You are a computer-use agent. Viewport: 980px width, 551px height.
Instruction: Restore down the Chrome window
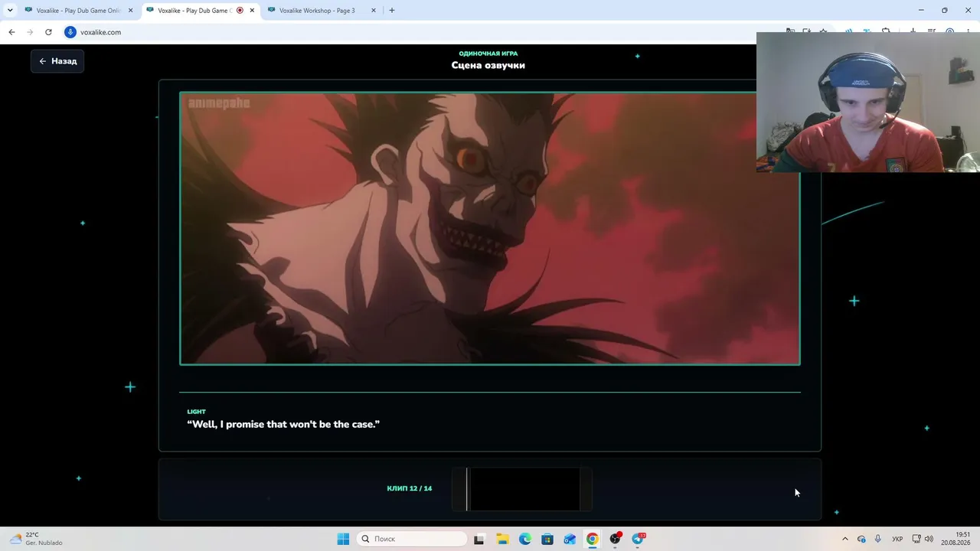point(944,10)
